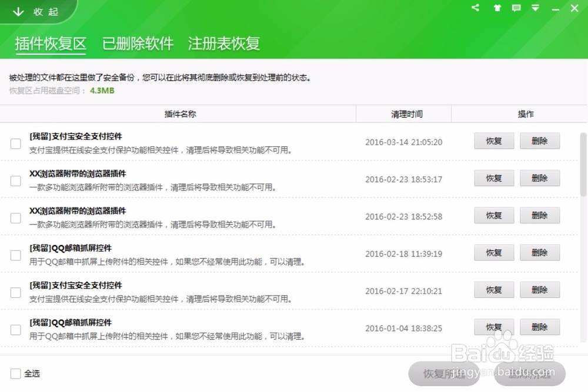
Task: Open the main menu triangle dropdown
Action: tap(535, 8)
